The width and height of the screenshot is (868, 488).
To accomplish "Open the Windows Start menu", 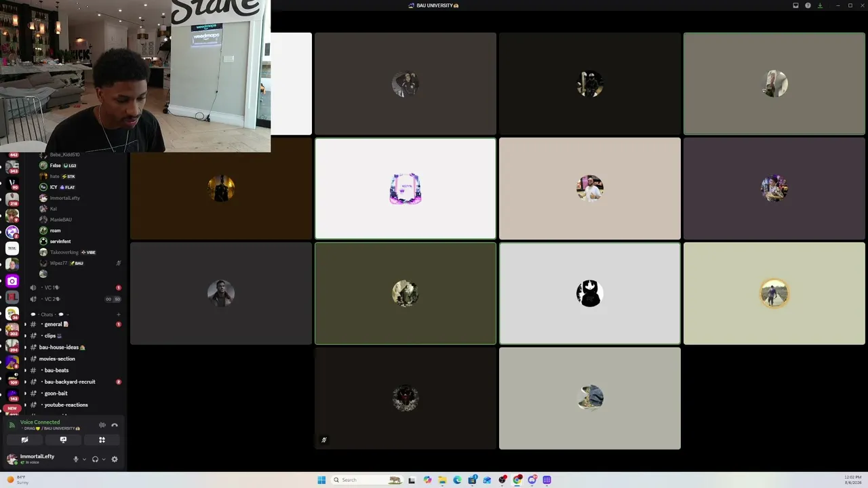I will click(321, 480).
